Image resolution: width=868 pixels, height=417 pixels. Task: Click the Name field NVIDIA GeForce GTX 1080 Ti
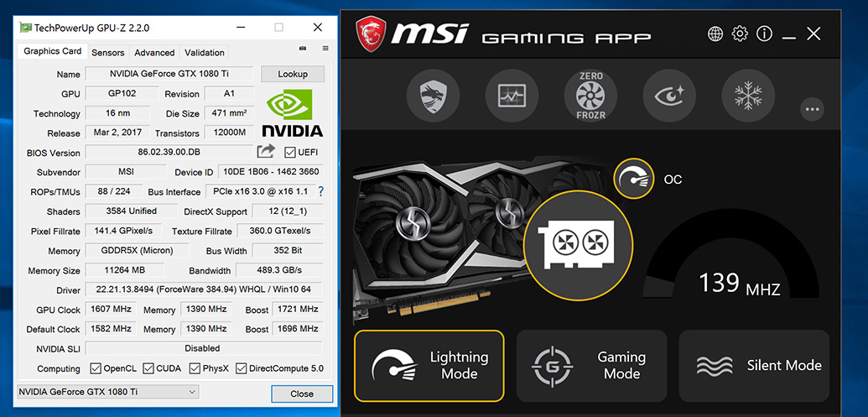point(169,74)
